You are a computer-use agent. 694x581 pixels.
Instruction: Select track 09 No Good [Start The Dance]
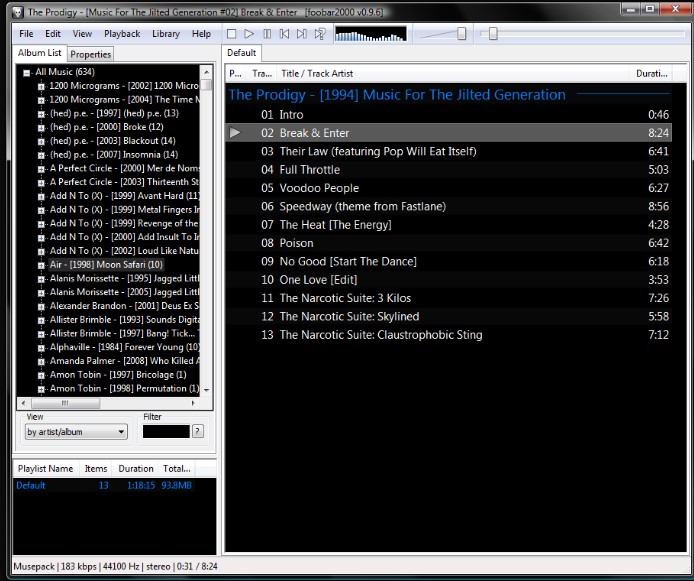[448, 262]
